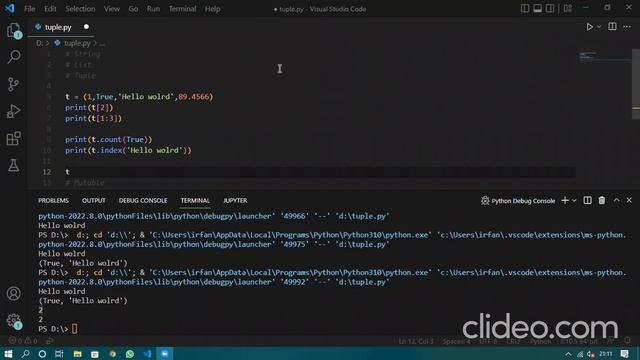Switch to the OUTPUT panel tab
The width and height of the screenshot is (640, 360).
[x=93, y=200]
